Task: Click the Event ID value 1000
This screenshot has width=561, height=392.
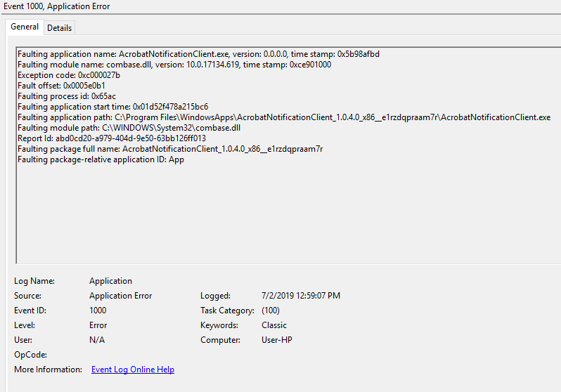Action: pos(98,311)
